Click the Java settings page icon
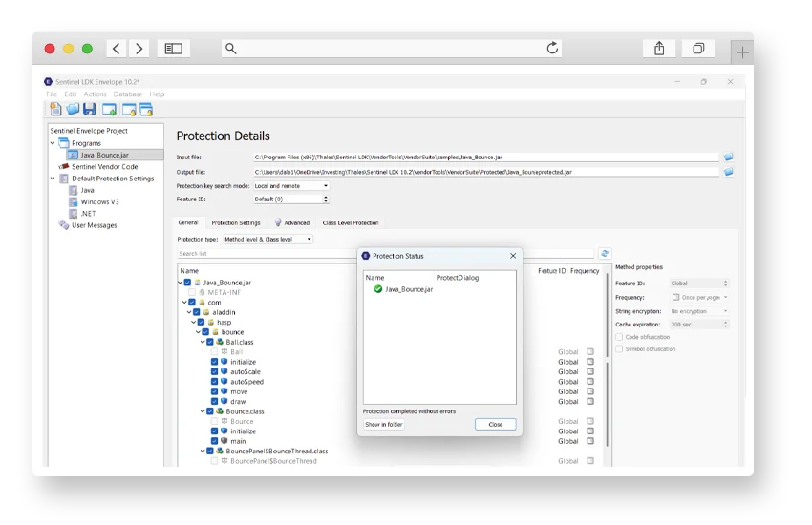The width and height of the screenshot is (812, 525). pyautogui.click(x=73, y=190)
